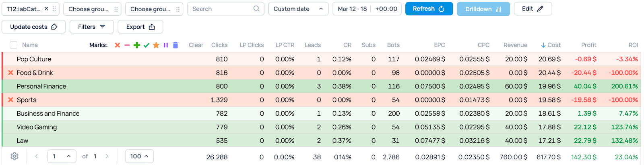Apply the green checkmark mark

pyautogui.click(x=147, y=45)
